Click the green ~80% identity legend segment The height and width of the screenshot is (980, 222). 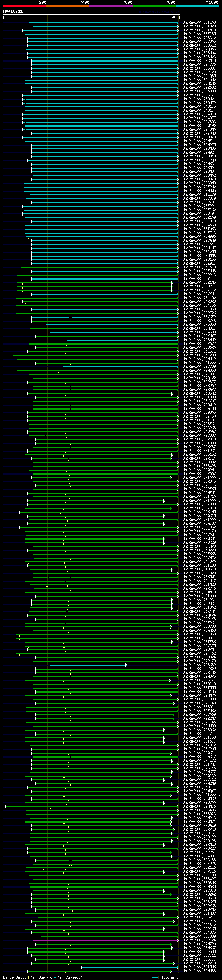[x=154, y=6]
